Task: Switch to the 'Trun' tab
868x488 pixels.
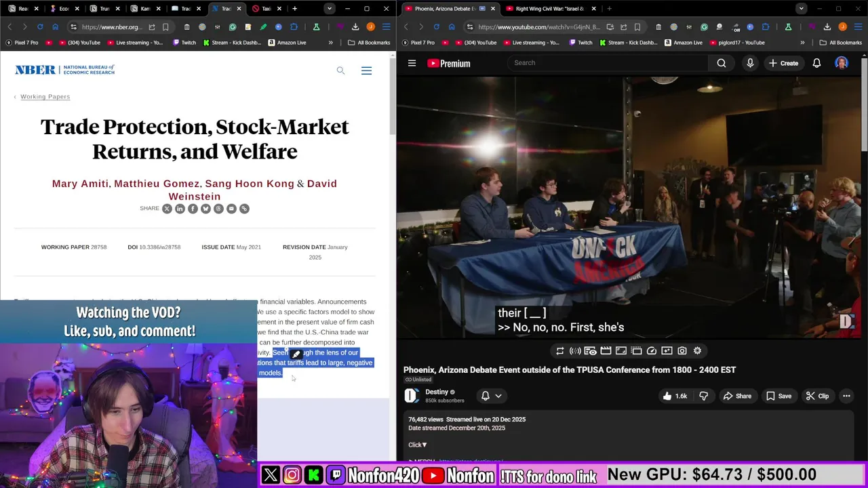Action: tap(104, 9)
